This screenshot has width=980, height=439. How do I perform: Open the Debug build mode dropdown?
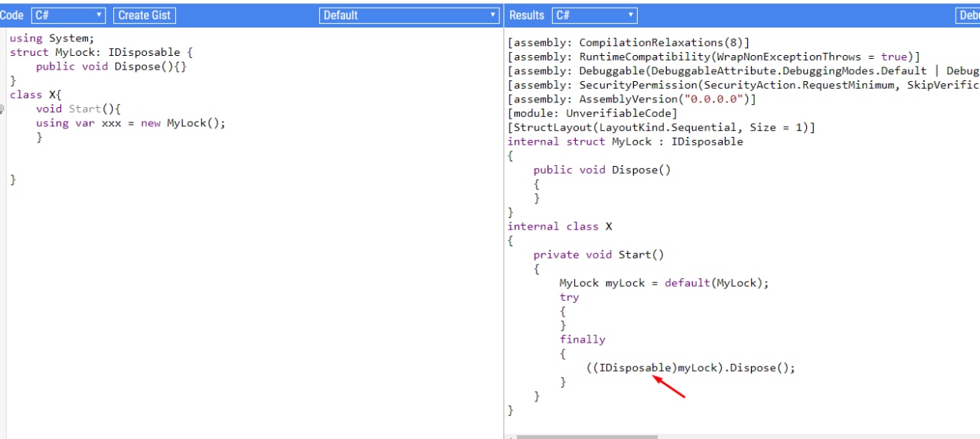(968, 15)
